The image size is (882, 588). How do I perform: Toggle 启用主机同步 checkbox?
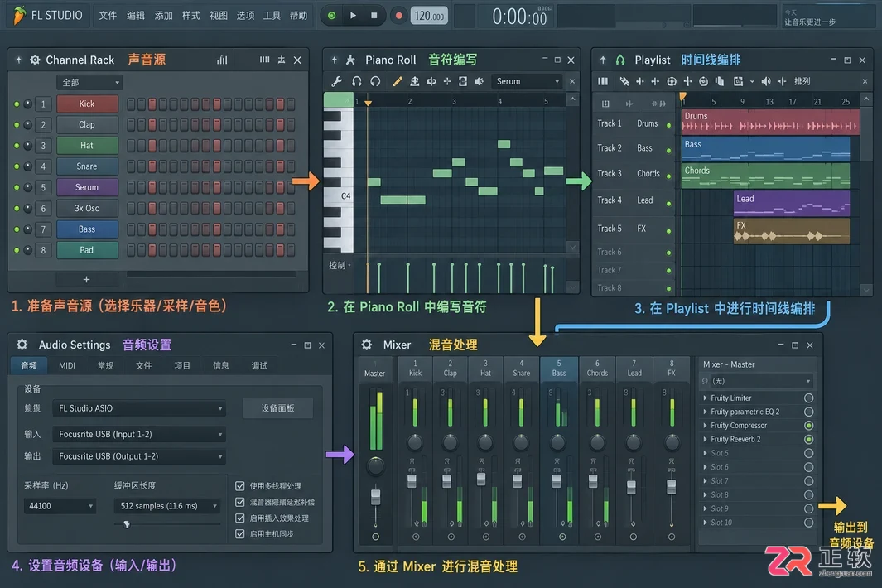240,533
